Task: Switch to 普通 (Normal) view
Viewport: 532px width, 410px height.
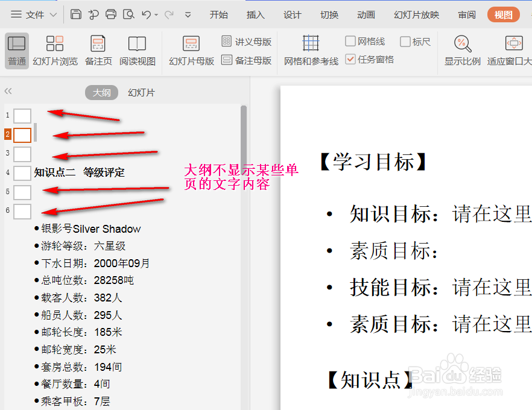Action: point(16,51)
